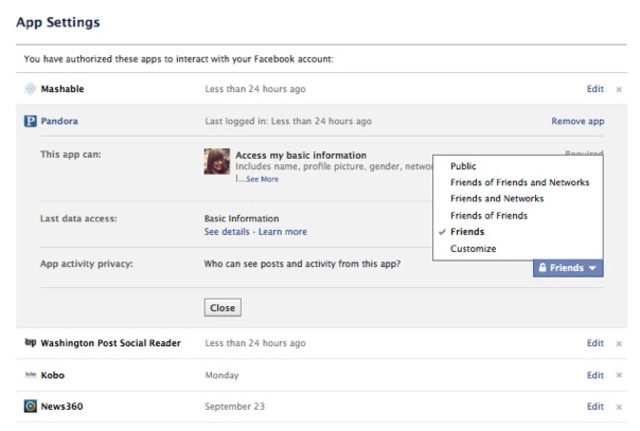Image resolution: width=640 pixels, height=431 pixels.
Task: Edit the News360 app settings
Action: [x=595, y=406]
